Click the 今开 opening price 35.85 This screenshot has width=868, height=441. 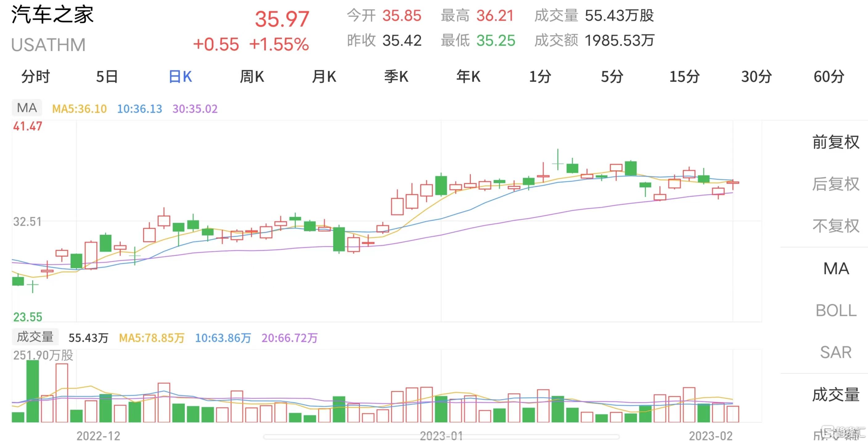click(x=402, y=15)
